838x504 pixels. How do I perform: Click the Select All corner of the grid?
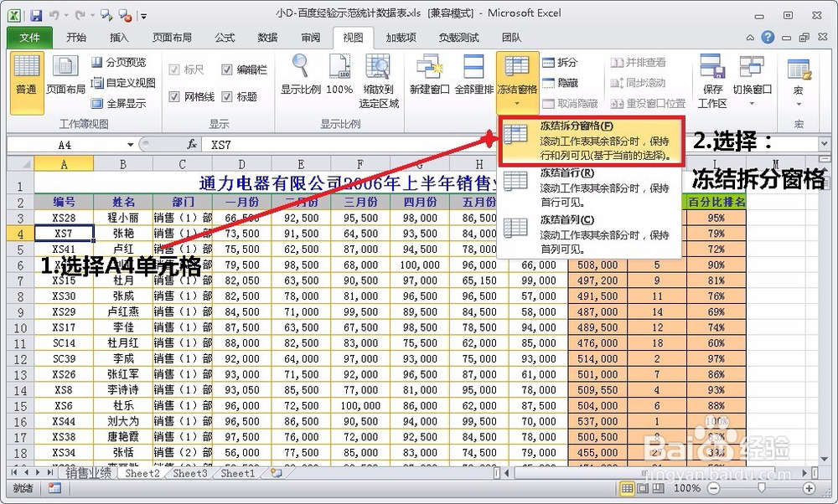(x=20, y=163)
